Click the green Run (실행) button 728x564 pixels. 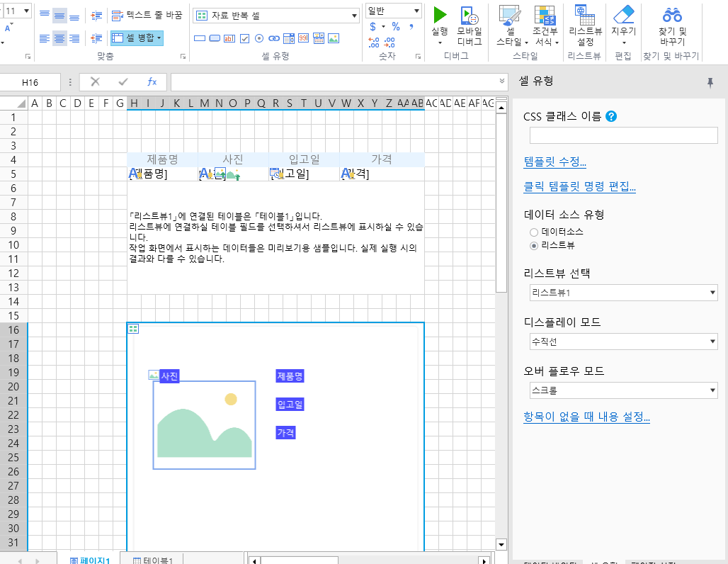[x=440, y=16]
